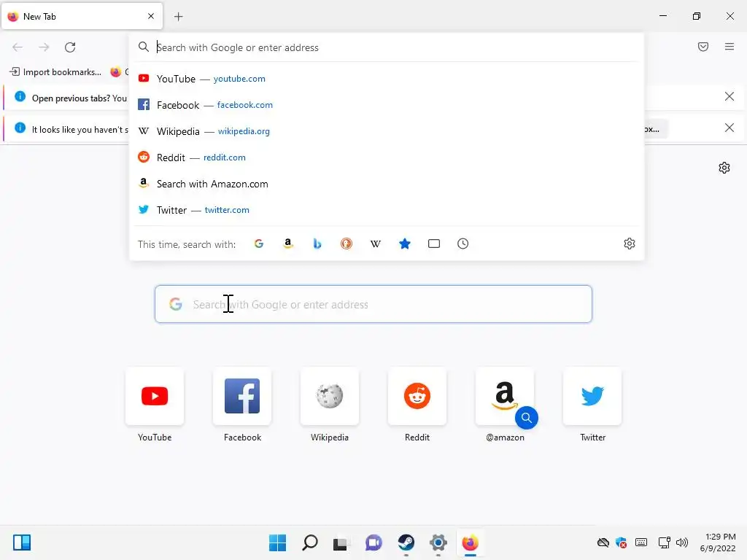The width and height of the screenshot is (747, 560).
Task: Open the Firefox hamburger menu
Action: [x=729, y=47]
